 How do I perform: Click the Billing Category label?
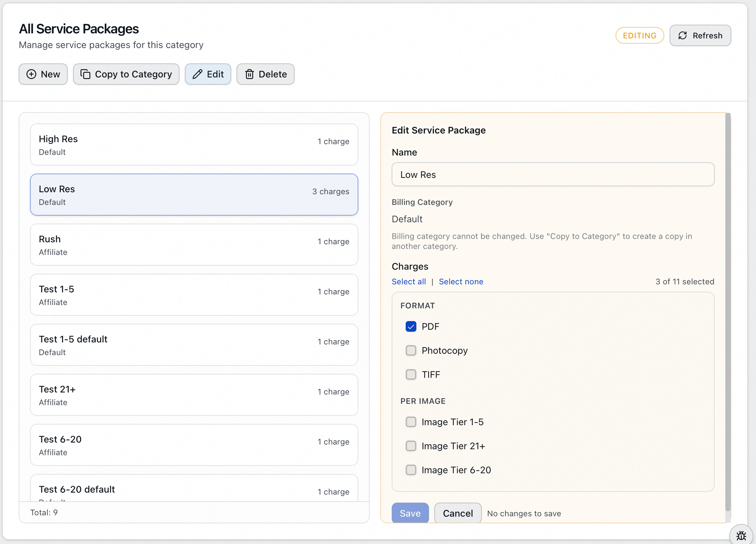click(x=422, y=202)
